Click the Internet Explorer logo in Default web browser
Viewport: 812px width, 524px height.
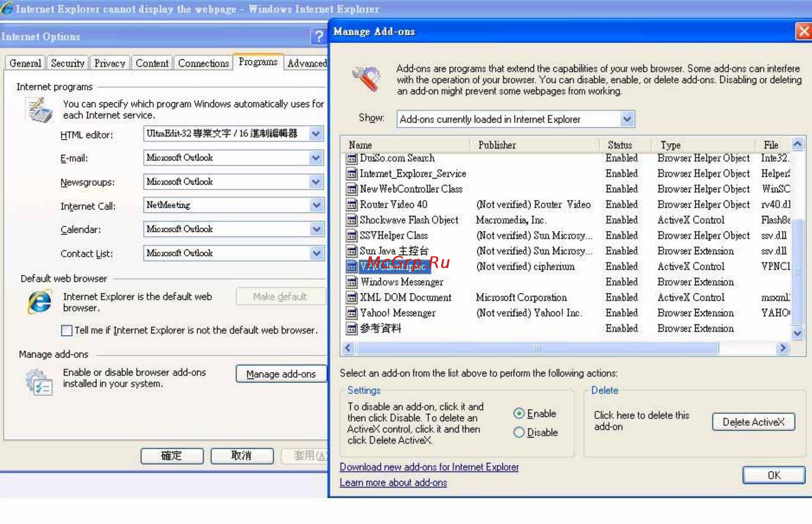pyautogui.click(x=40, y=302)
